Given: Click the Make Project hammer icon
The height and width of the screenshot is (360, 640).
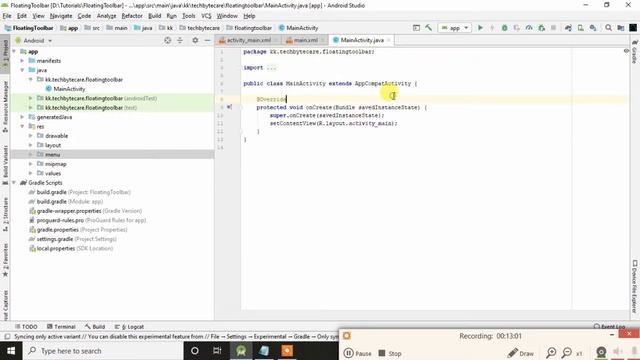Looking at the screenshot, I should point(428,28).
